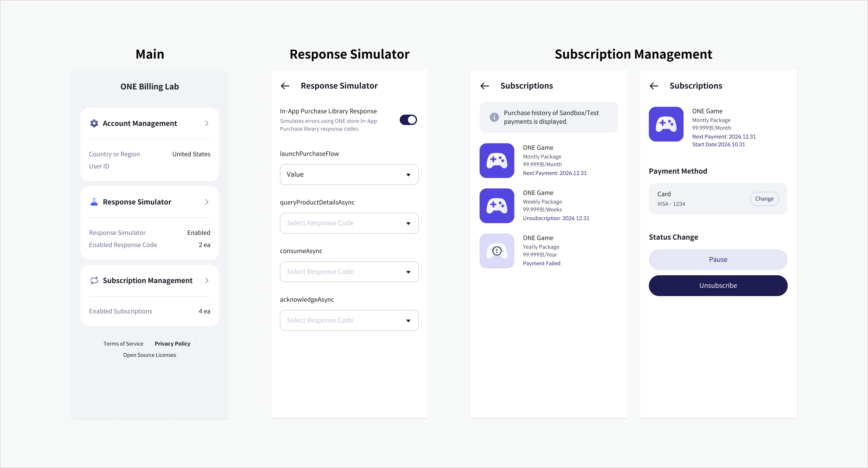Open the launchPurchaseFlow Value dropdown
868x468 pixels.
(349, 174)
